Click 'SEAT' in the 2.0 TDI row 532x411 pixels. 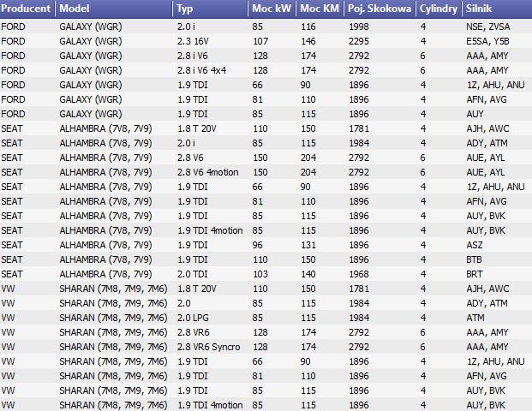coord(12,274)
